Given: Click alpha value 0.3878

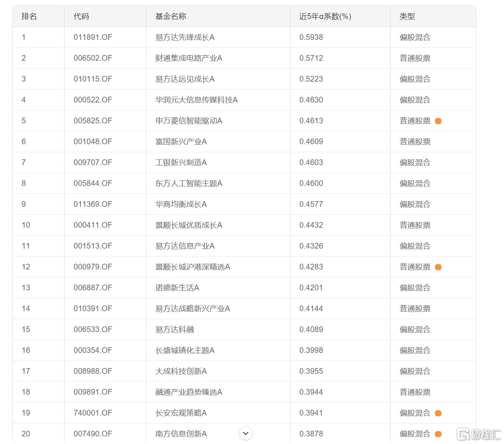Looking at the screenshot, I should coord(311,434).
